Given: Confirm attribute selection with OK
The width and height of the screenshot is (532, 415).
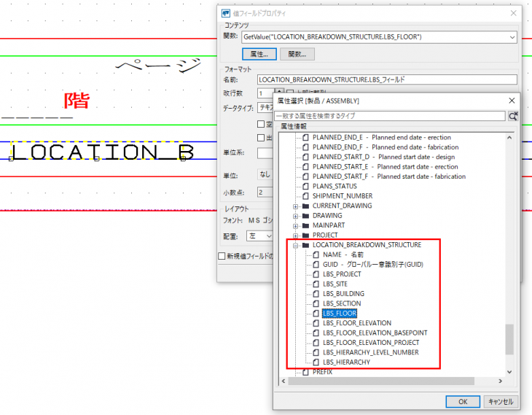Looking at the screenshot, I should tap(463, 402).
